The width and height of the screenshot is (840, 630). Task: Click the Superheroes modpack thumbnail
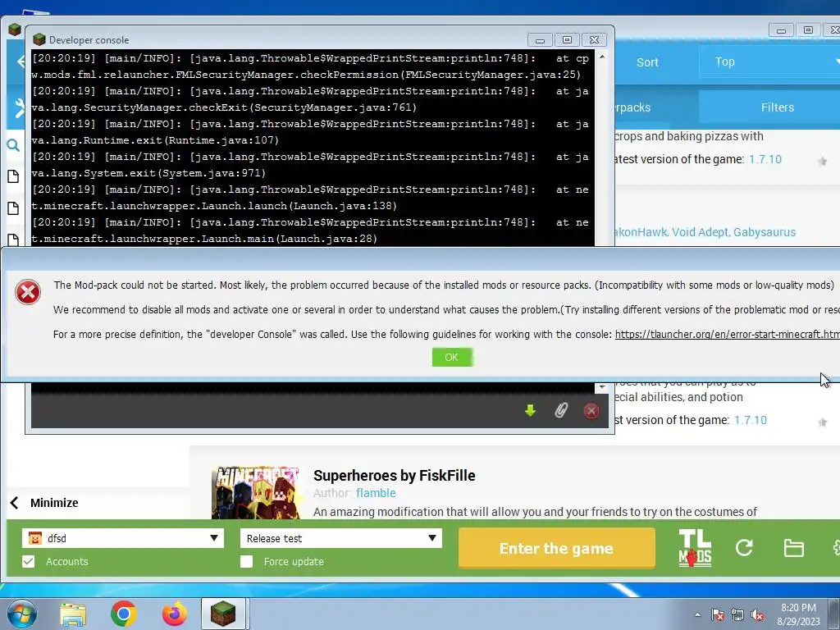coord(256,492)
